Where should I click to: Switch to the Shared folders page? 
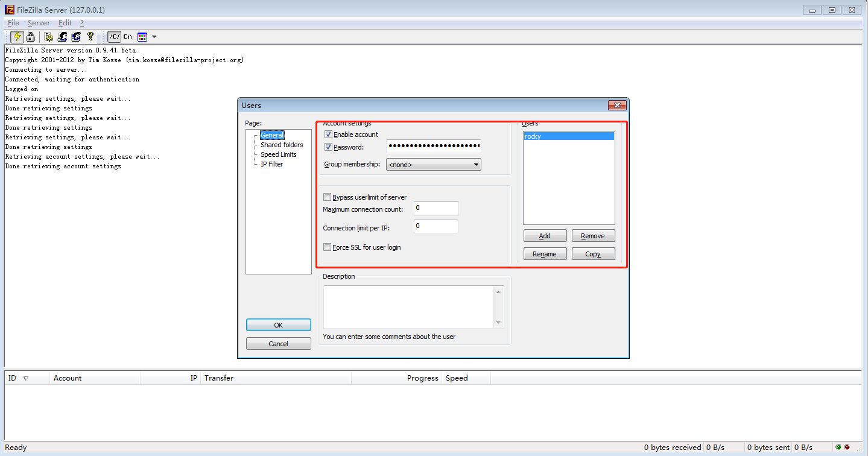pos(281,144)
